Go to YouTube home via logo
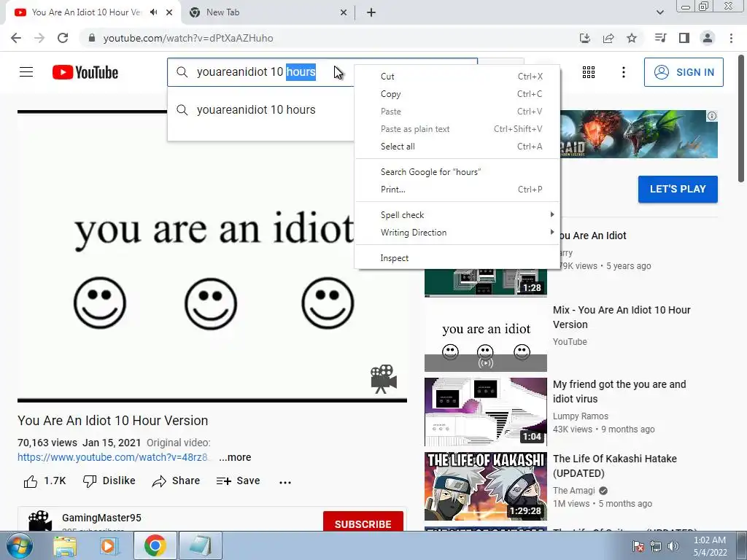 point(85,72)
